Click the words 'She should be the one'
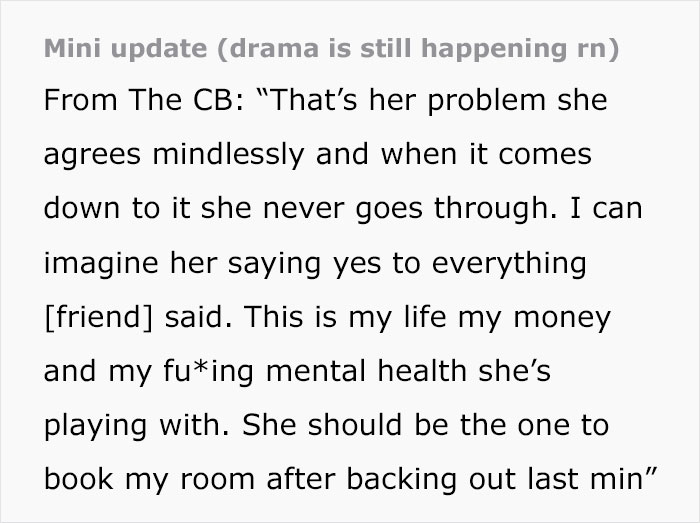700x523 pixels. click(413, 425)
